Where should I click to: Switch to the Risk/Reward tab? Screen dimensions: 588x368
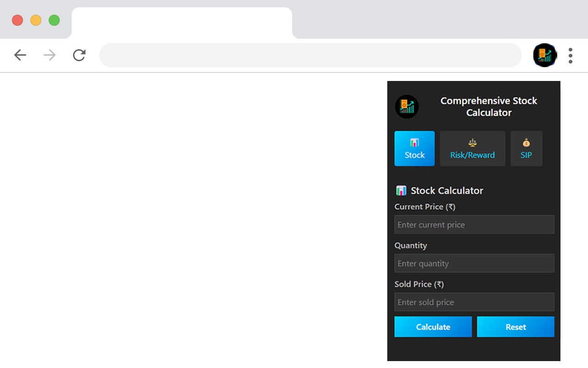[472, 149]
